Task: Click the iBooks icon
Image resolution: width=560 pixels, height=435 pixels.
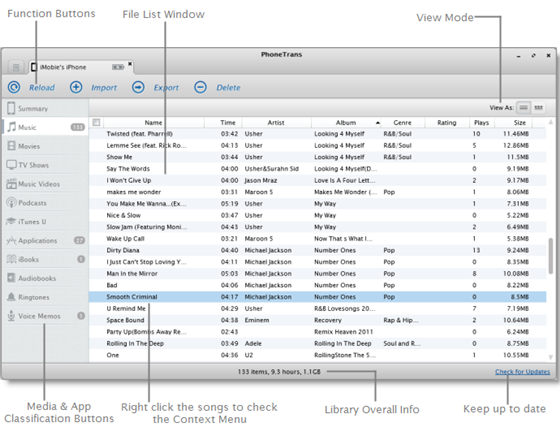Action: 12,259
